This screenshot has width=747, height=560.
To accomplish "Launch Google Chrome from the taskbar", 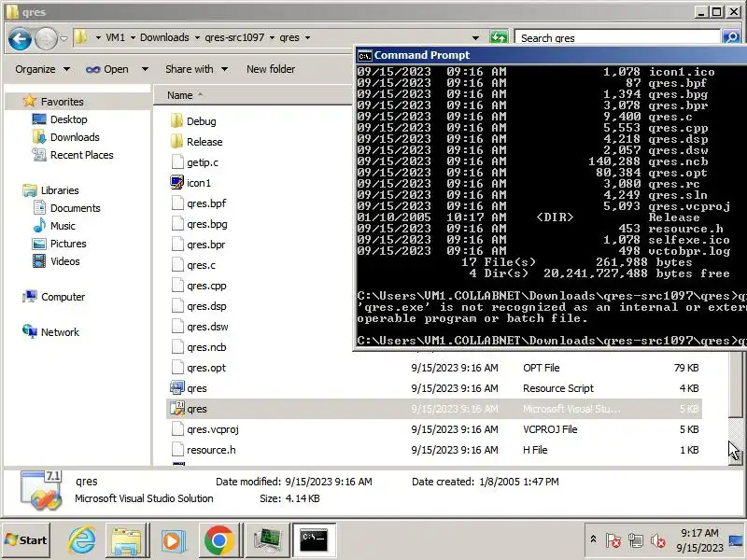I will (218, 540).
